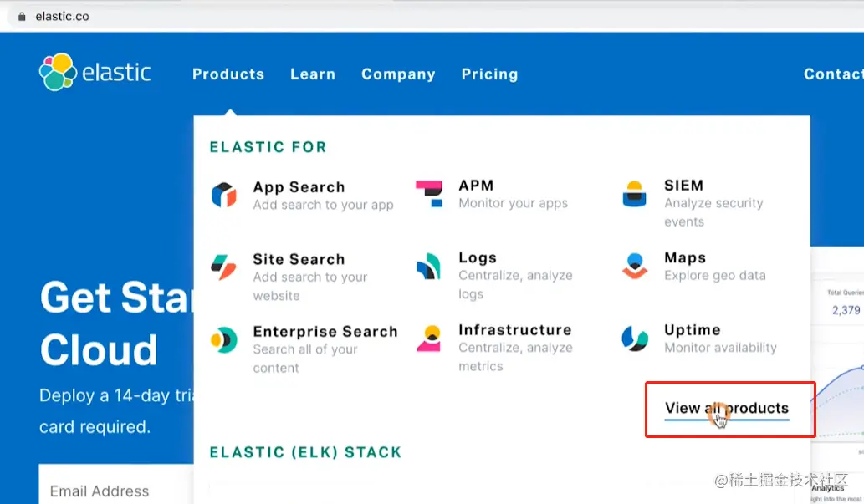Click the Logs product icon
The image size is (864, 504).
pos(429,266)
